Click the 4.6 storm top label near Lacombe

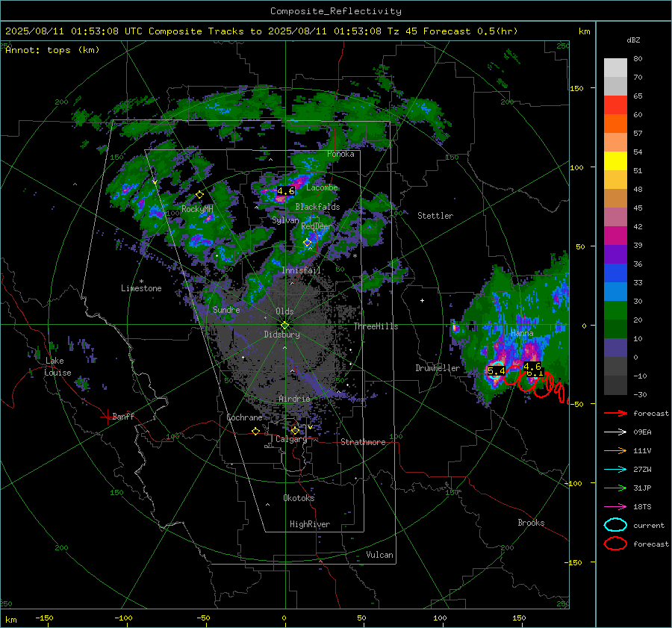pos(286,190)
